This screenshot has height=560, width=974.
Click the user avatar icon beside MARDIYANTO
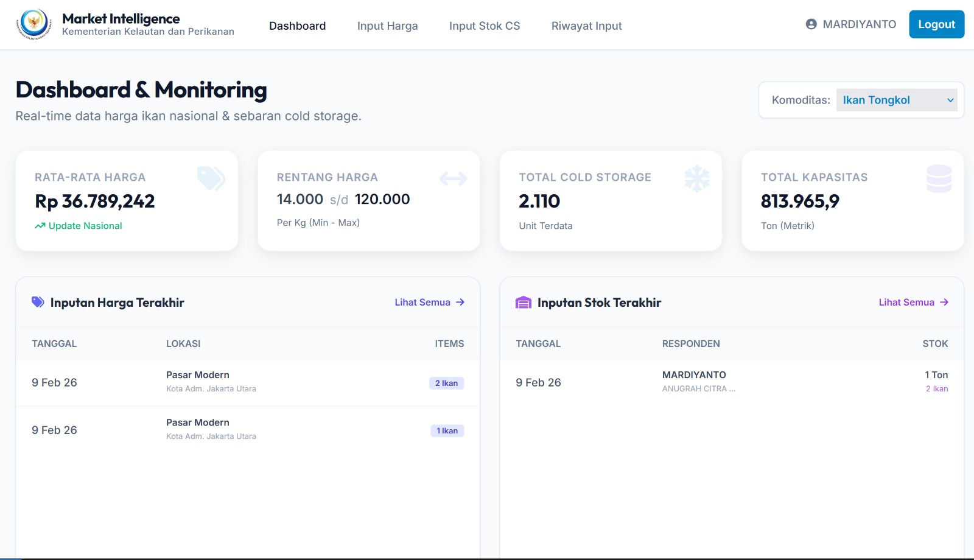coord(811,24)
